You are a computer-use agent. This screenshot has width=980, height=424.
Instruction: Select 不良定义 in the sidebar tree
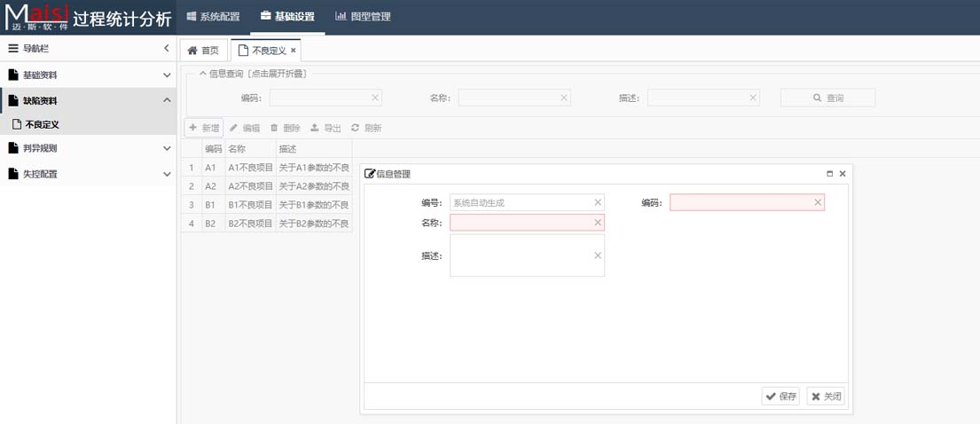[42, 125]
